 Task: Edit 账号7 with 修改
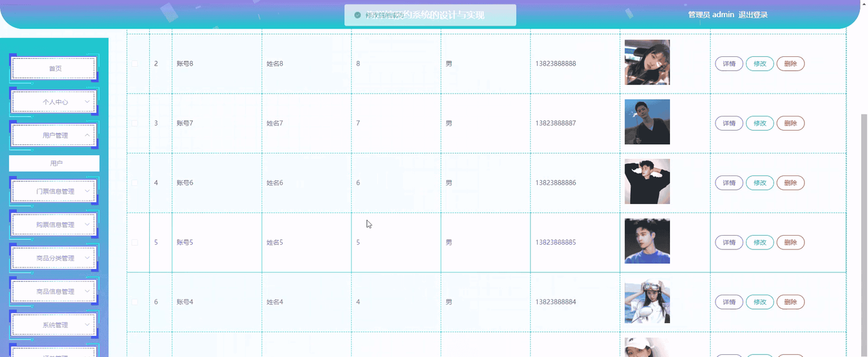[759, 123]
